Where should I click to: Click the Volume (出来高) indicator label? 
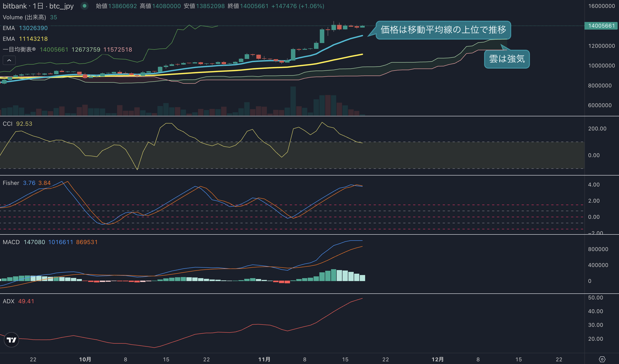[24, 17]
